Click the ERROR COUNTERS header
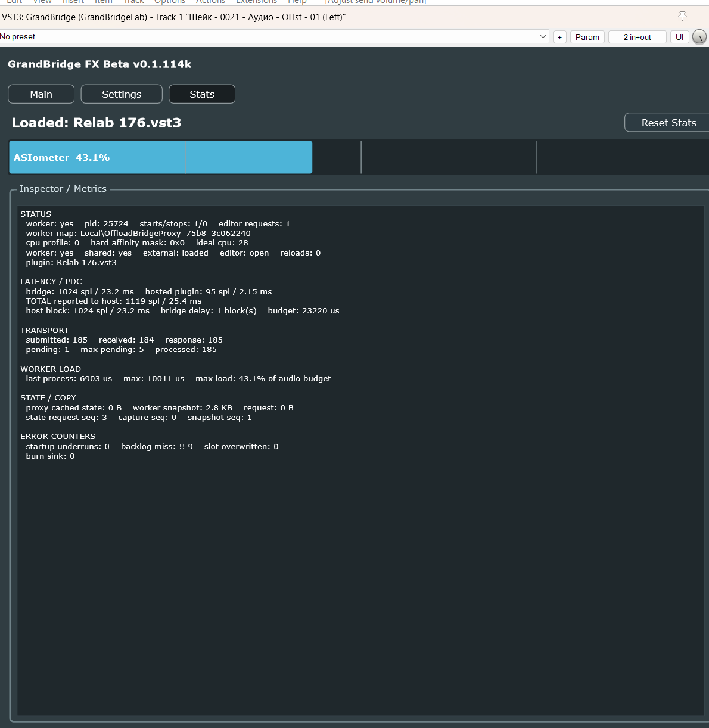 58,437
